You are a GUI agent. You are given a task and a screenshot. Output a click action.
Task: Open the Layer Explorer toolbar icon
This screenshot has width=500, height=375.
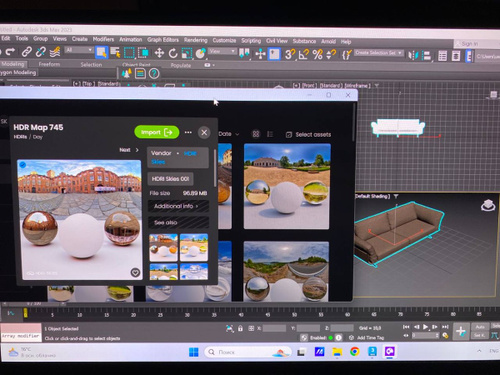pyautogui.click(x=456, y=56)
